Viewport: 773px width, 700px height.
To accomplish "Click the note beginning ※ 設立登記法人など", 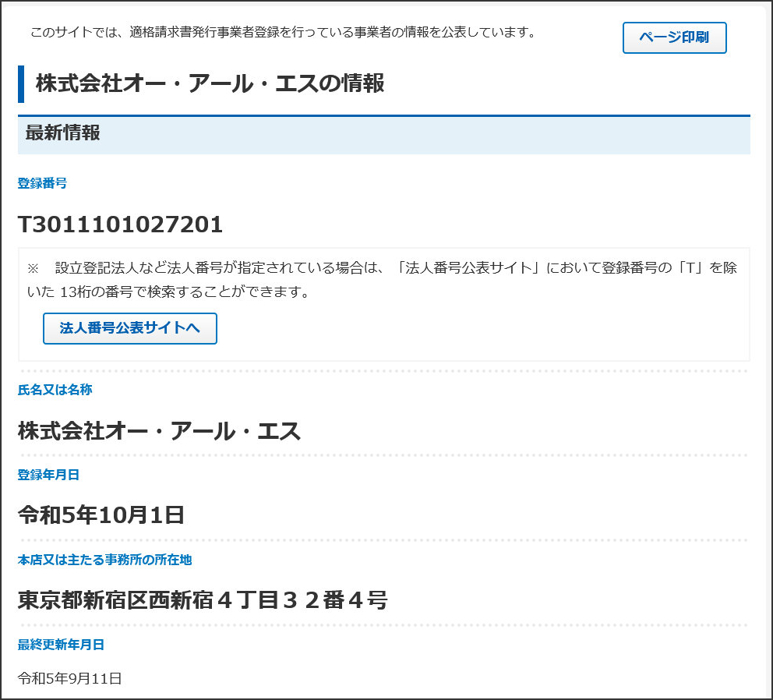I will pyautogui.click(x=382, y=280).
